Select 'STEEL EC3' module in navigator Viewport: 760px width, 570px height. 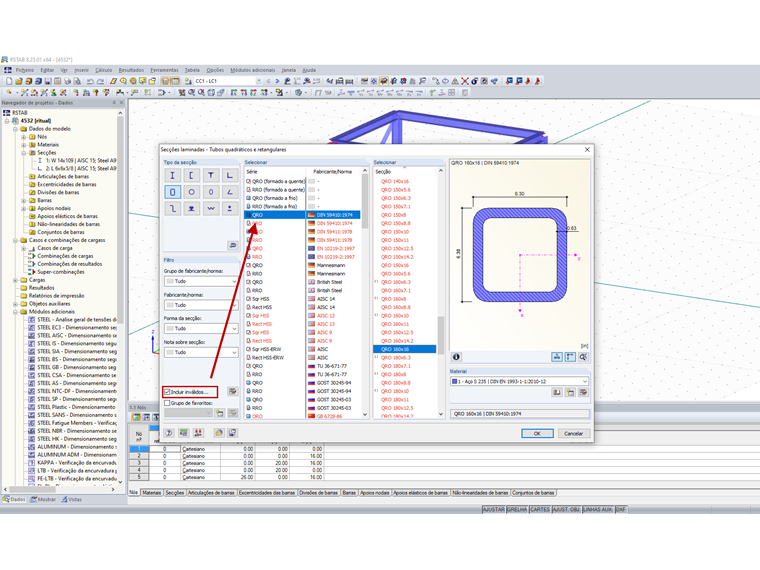(77, 328)
